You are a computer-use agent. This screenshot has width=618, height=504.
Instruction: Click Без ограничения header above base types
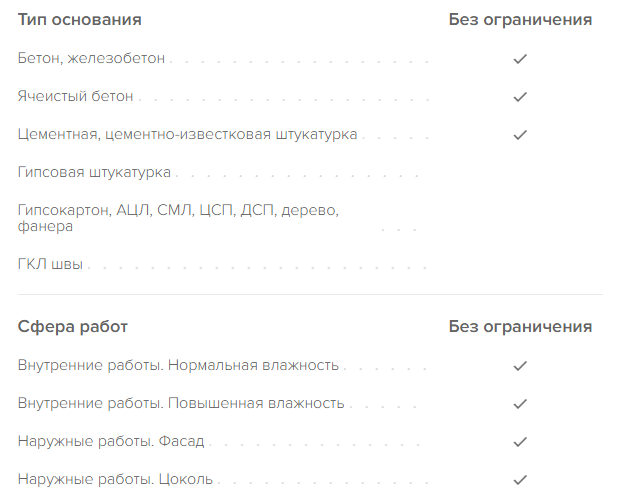pyautogui.click(x=519, y=20)
